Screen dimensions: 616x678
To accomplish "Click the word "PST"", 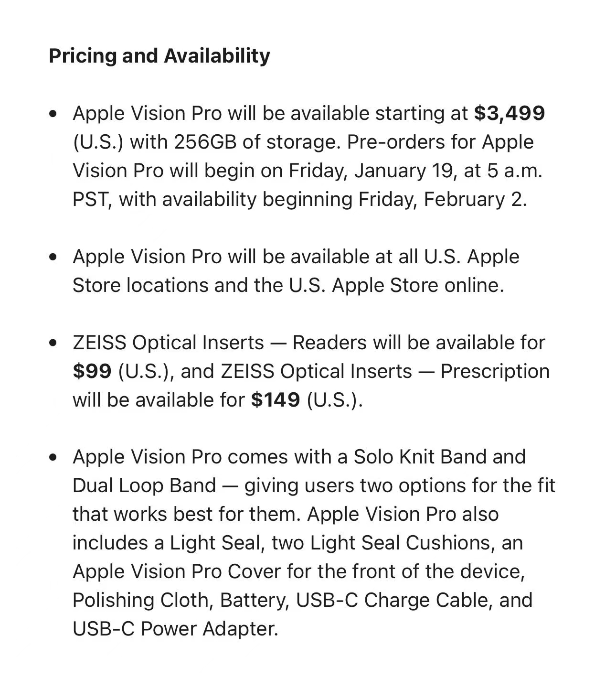I will pyautogui.click(x=92, y=199).
